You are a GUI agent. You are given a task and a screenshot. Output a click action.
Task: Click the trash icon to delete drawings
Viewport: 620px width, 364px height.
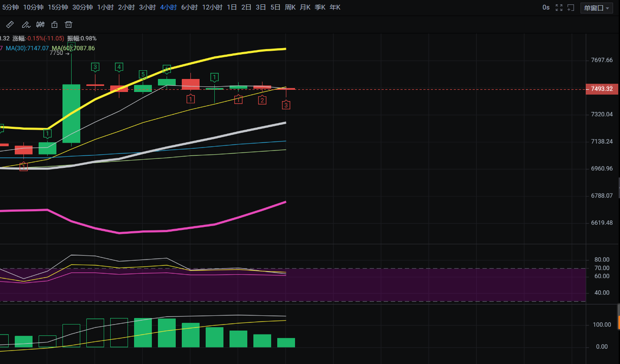pos(69,24)
